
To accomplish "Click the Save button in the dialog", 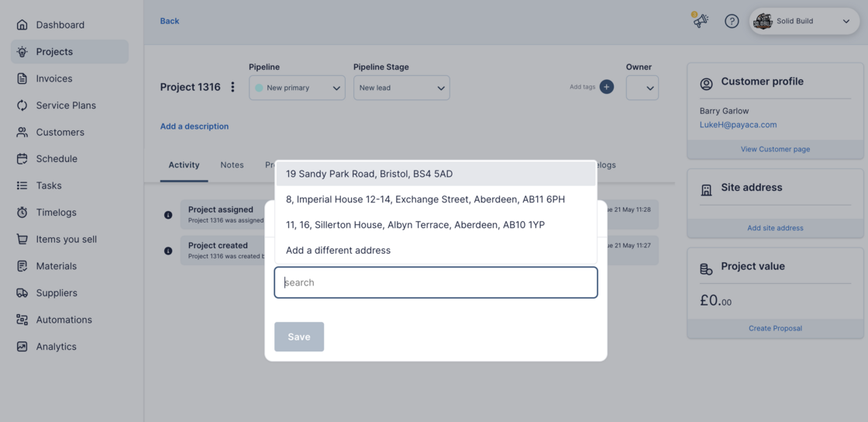I will click(x=299, y=337).
